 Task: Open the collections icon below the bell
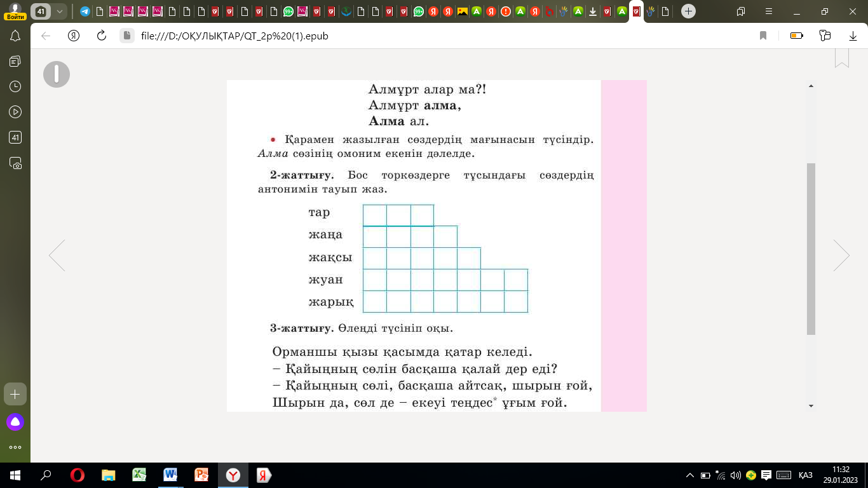coord(15,61)
